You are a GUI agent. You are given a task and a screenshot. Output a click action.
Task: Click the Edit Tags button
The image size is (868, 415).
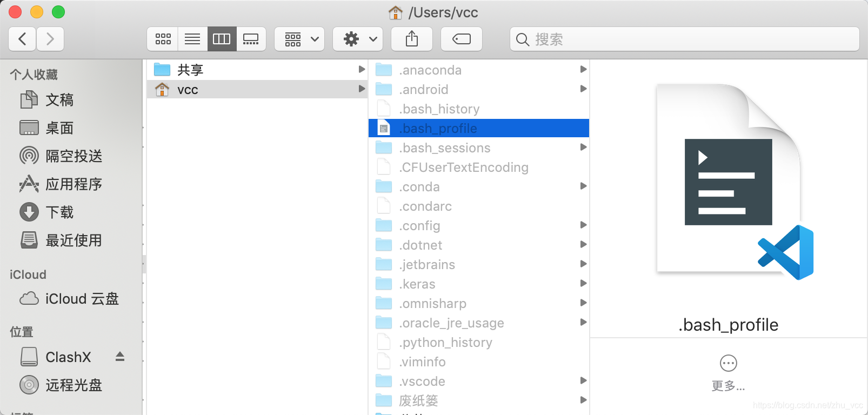[462, 39]
